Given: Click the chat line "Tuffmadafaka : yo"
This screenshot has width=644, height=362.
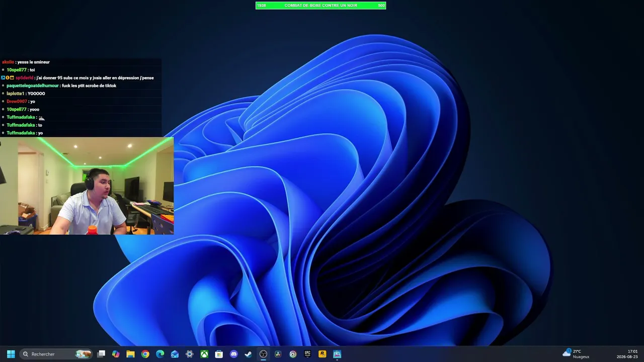Looking at the screenshot, I should pyautogui.click(x=25, y=133).
